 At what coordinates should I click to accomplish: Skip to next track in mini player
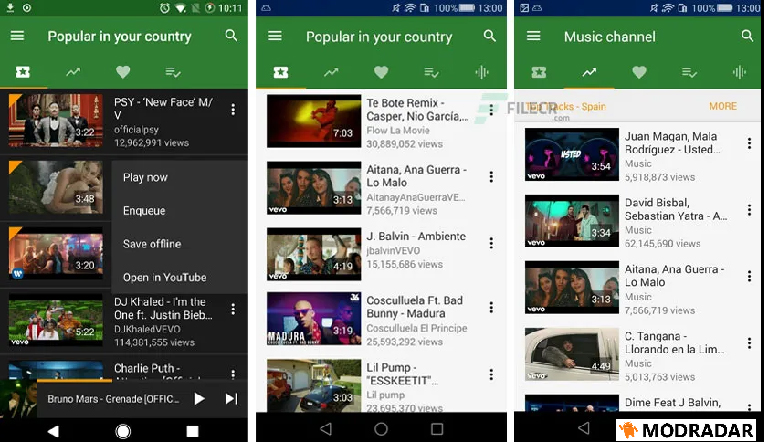[x=231, y=399]
